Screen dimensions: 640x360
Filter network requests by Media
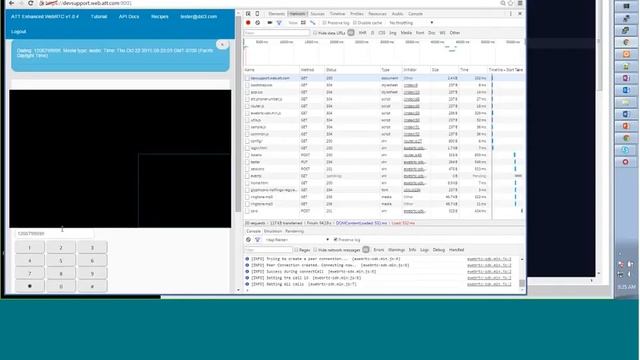click(x=406, y=33)
